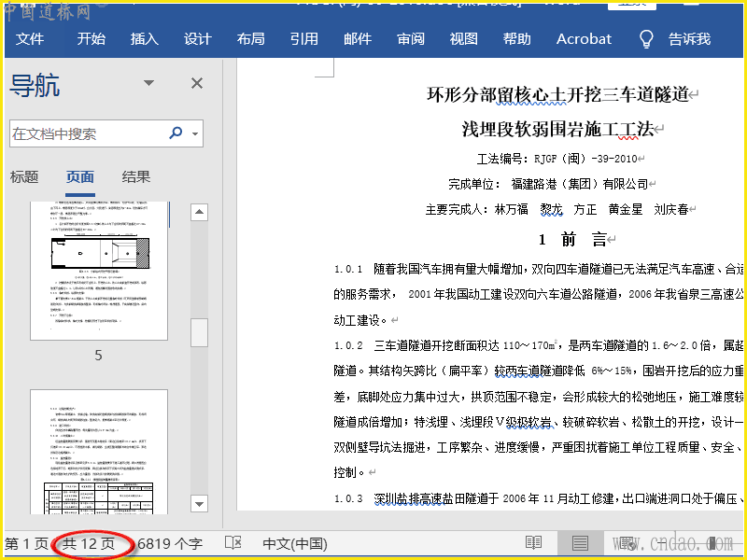This screenshot has width=747, height=560.
Task: Click the lightbulb Tell Me icon
Action: (x=646, y=39)
